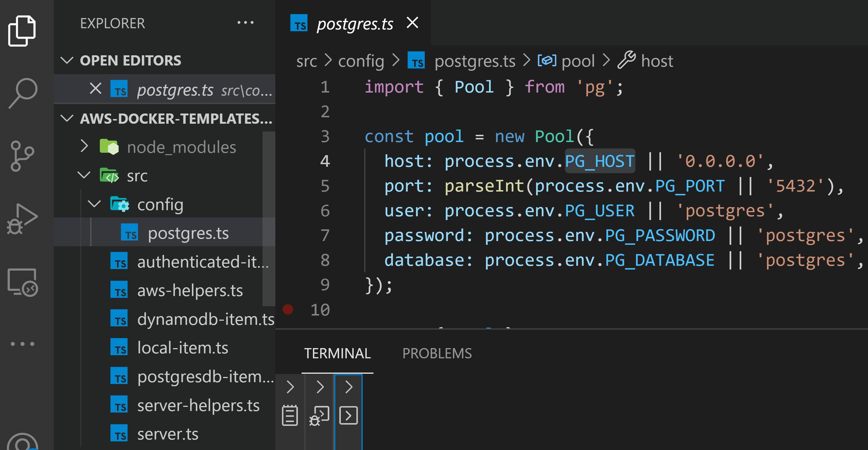Click the '5432' port string
The width and height of the screenshot is (868, 450).
pos(796,186)
